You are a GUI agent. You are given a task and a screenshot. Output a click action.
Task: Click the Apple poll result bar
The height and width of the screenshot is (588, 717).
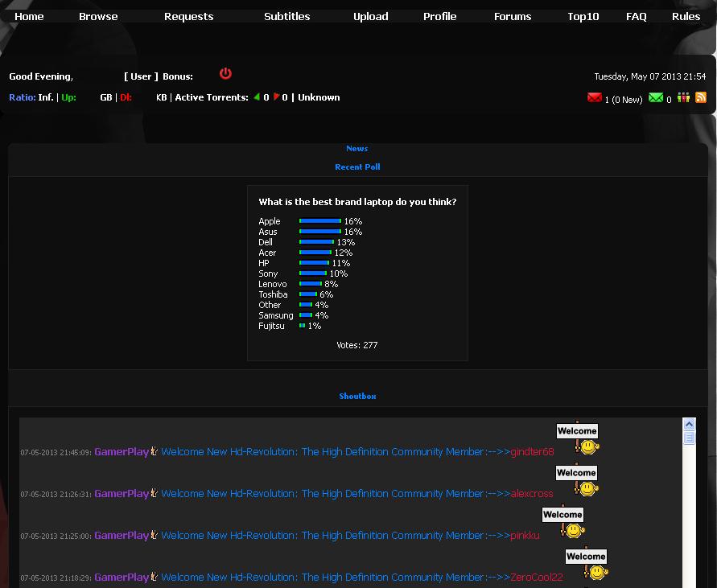[x=320, y=221]
